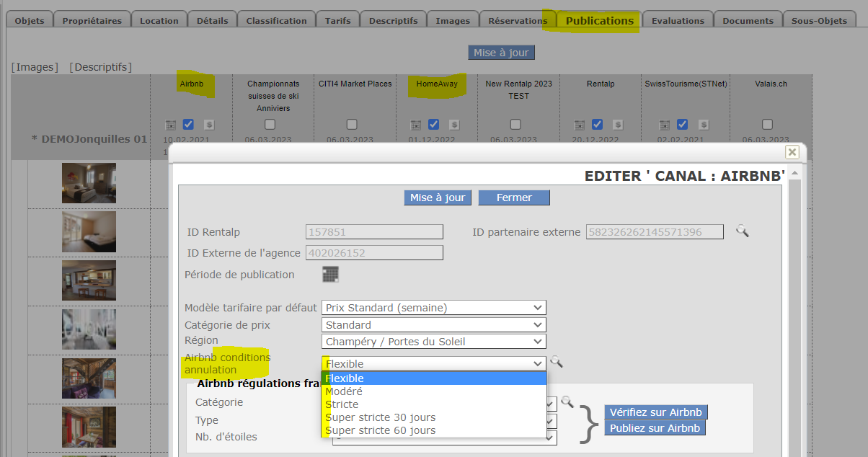
Task: Click magnifier icon beside ID partenaire externe
Action: click(x=742, y=231)
